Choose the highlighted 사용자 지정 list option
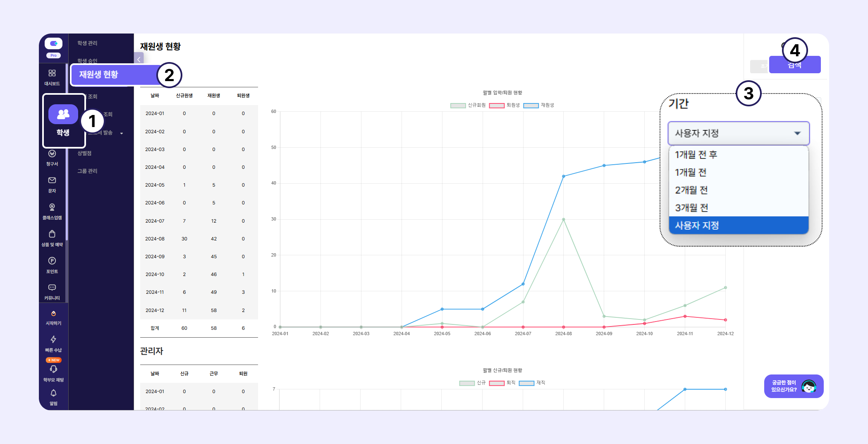The height and width of the screenshot is (444, 868). (739, 226)
